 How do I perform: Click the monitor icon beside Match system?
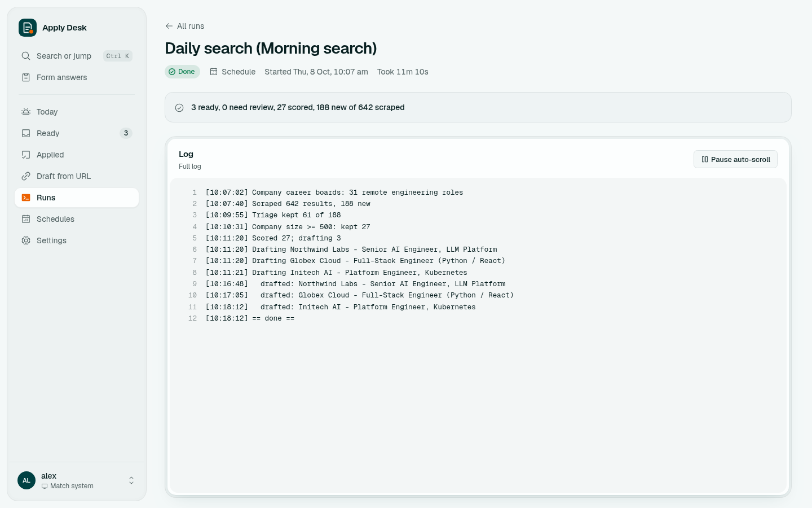[45, 486]
